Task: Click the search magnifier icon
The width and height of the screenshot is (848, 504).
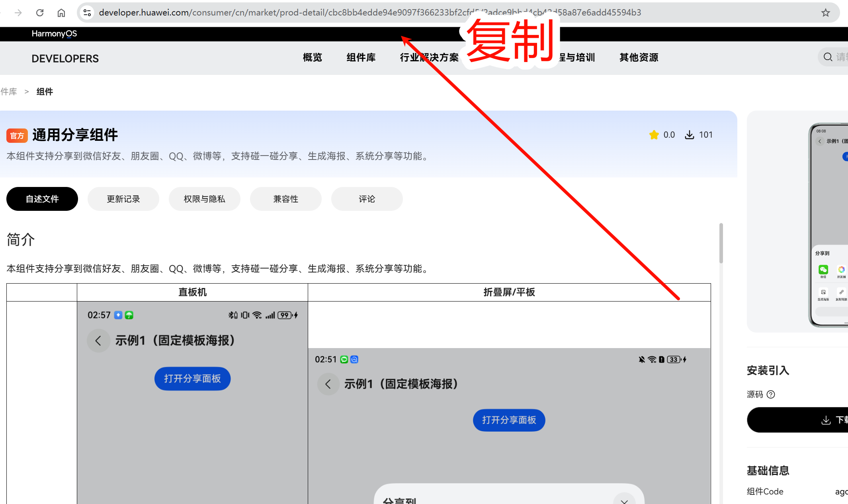Action: coord(828,57)
